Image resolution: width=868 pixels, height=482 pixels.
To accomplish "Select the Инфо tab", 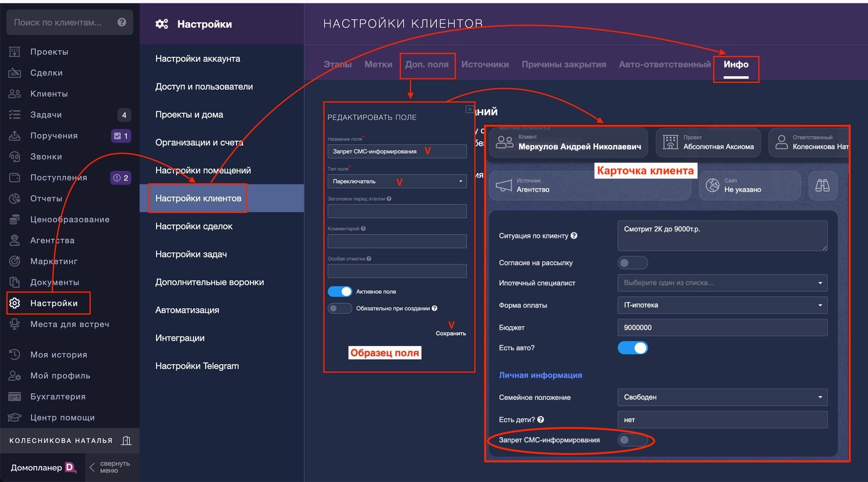I will 736,65.
